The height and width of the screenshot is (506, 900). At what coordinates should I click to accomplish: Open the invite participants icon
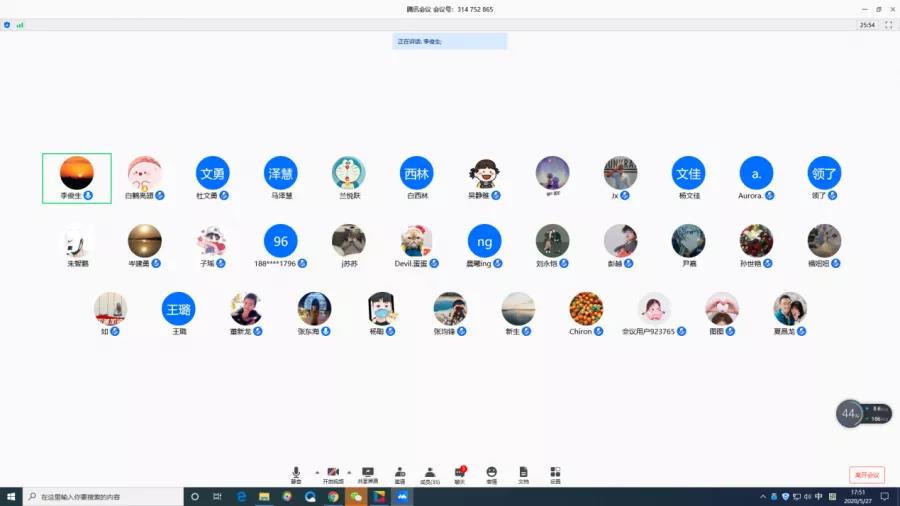point(400,473)
